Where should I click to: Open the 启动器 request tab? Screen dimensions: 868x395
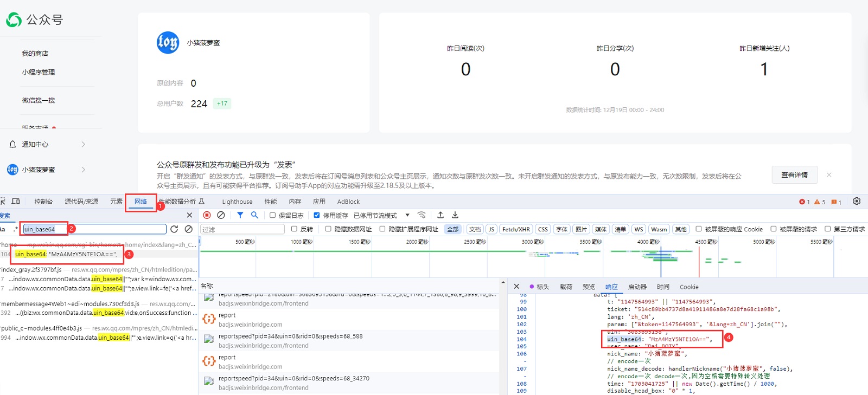click(x=637, y=287)
